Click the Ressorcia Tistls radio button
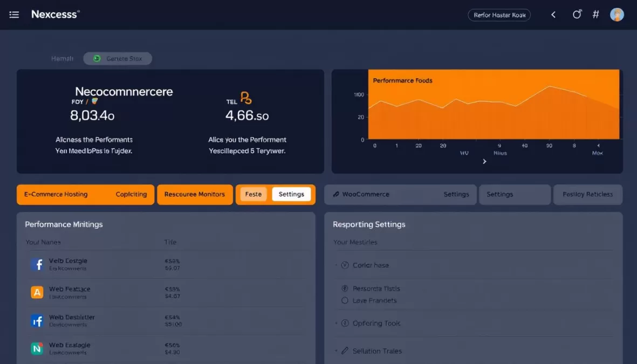 coord(345,289)
